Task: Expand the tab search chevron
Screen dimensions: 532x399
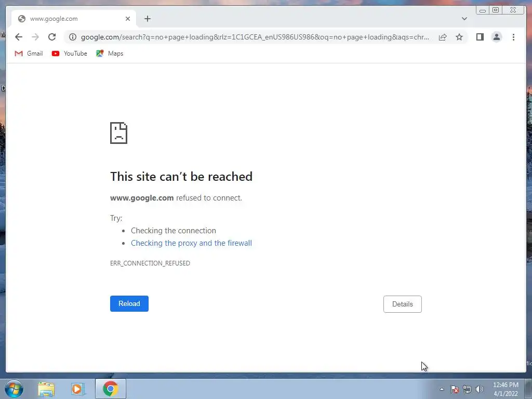Action: tap(464, 19)
